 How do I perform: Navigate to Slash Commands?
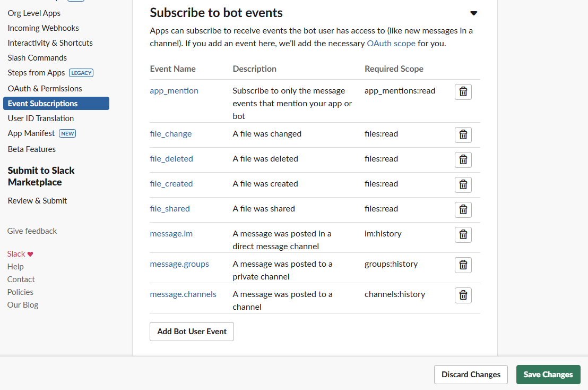[37, 58]
